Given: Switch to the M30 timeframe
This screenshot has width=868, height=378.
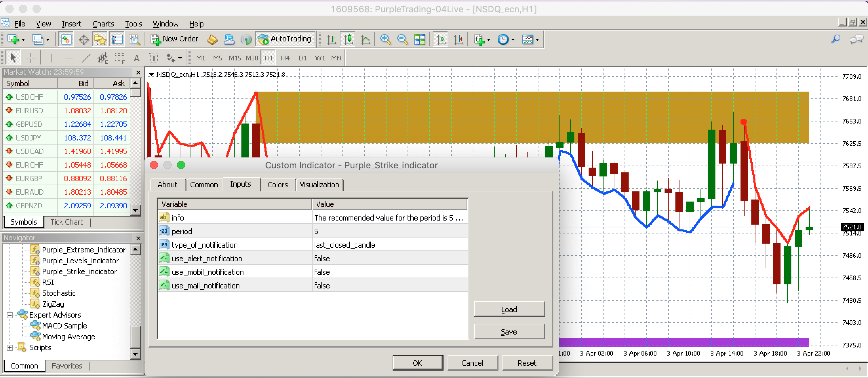Looking at the screenshot, I should coord(252,58).
